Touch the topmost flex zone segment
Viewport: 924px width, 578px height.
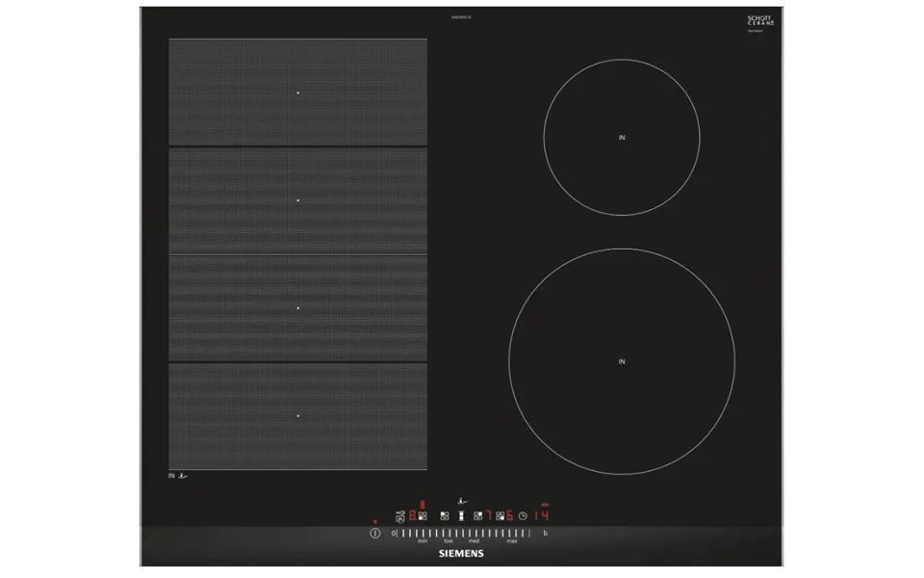(297, 92)
